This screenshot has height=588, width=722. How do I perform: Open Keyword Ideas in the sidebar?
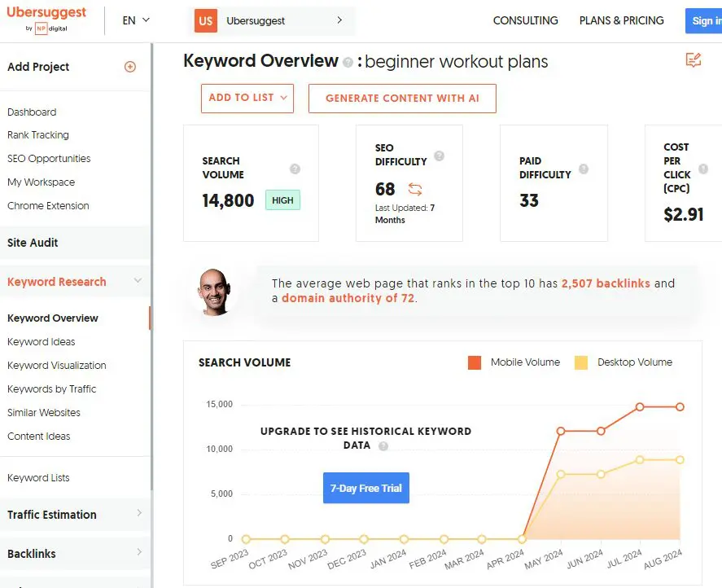(x=41, y=342)
